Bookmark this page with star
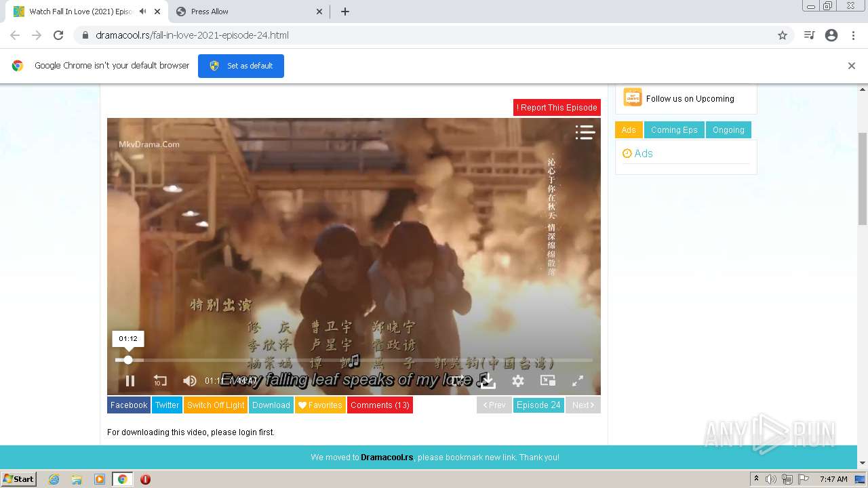 pos(783,35)
